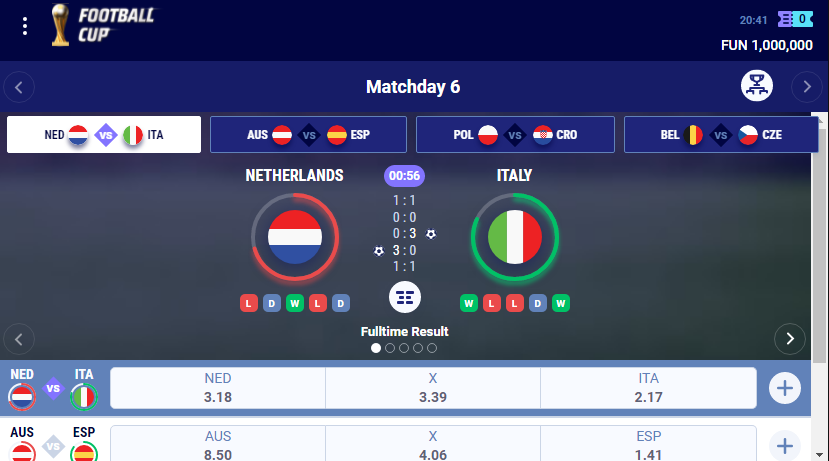Select the first market pagination dot
This screenshot has width=829, height=461.
[376, 348]
